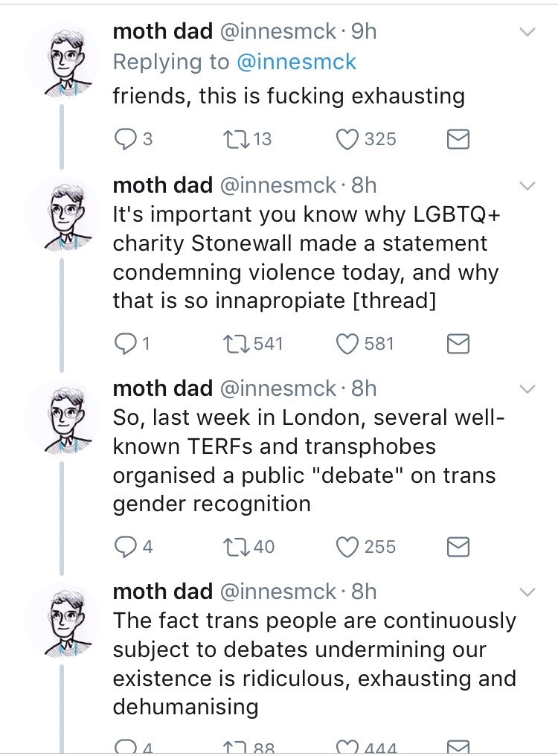558x756 pixels.
Task: Reply to the London TERFs debate tweet
Action: point(124,547)
